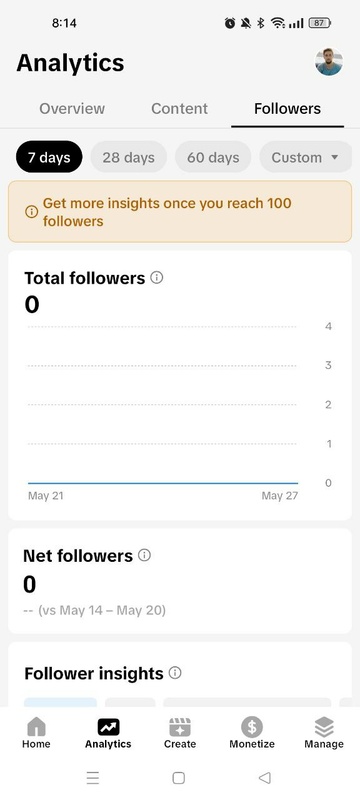
Task: Switch to the Overview tab
Action: [72, 109]
